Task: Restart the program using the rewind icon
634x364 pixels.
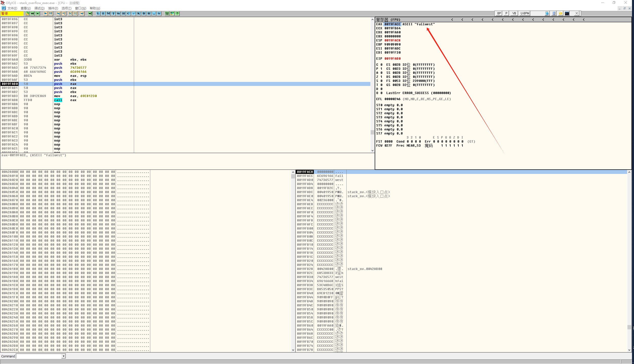Action: [32, 13]
